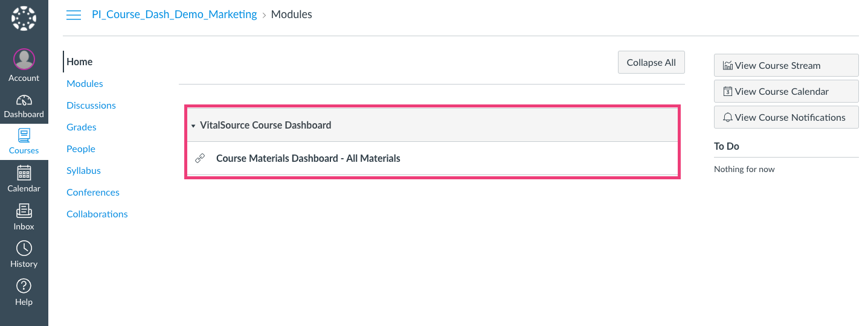This screenshot has width=868, height=326.
Task: Open the Syllabus course link
Action: tap(83, 171)
